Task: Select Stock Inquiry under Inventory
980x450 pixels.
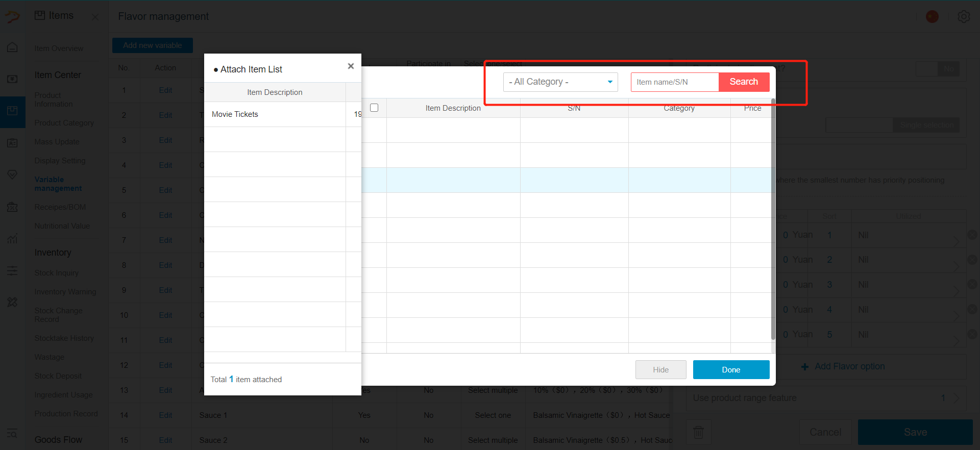Action: click(x=57, y=273)
